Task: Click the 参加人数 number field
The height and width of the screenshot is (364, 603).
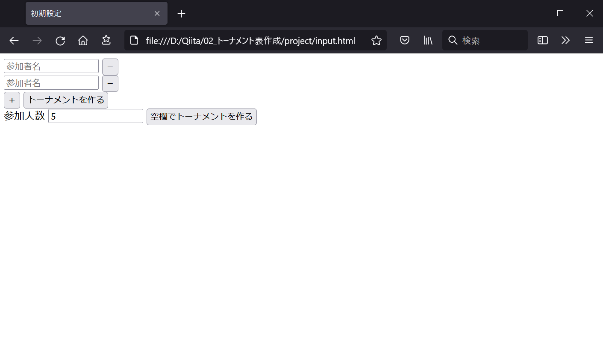Action: pyautogui.click(x=95, y=116)
